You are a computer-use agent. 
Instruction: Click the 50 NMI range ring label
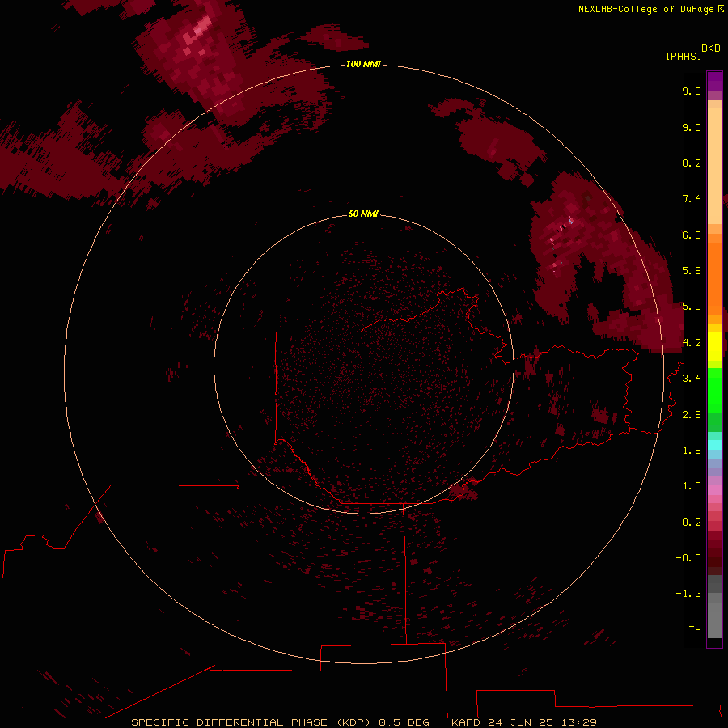pyautogui.click(x=363, y=214)
